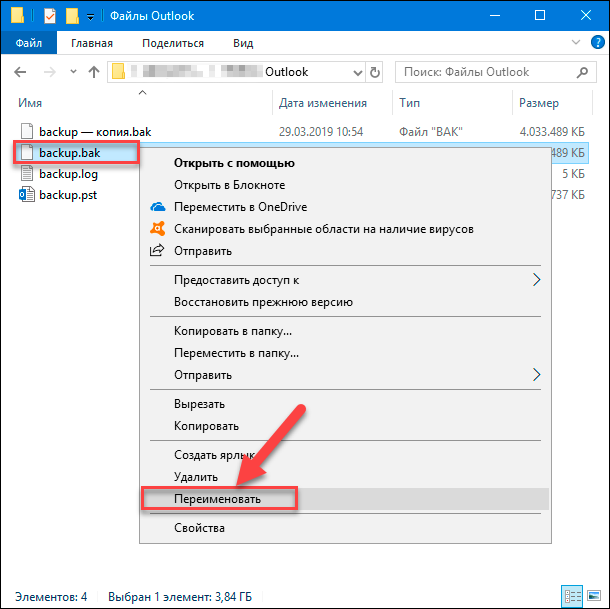Click the Avast antivirus icon in the context menu
Screen dimensions: 610x609
point(158,228)
